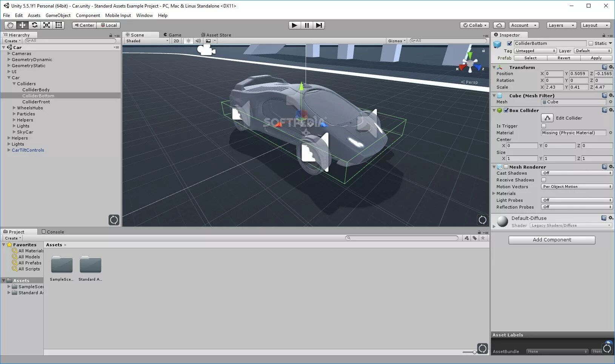
Task: Open the File menu
Action: [6, 15]
